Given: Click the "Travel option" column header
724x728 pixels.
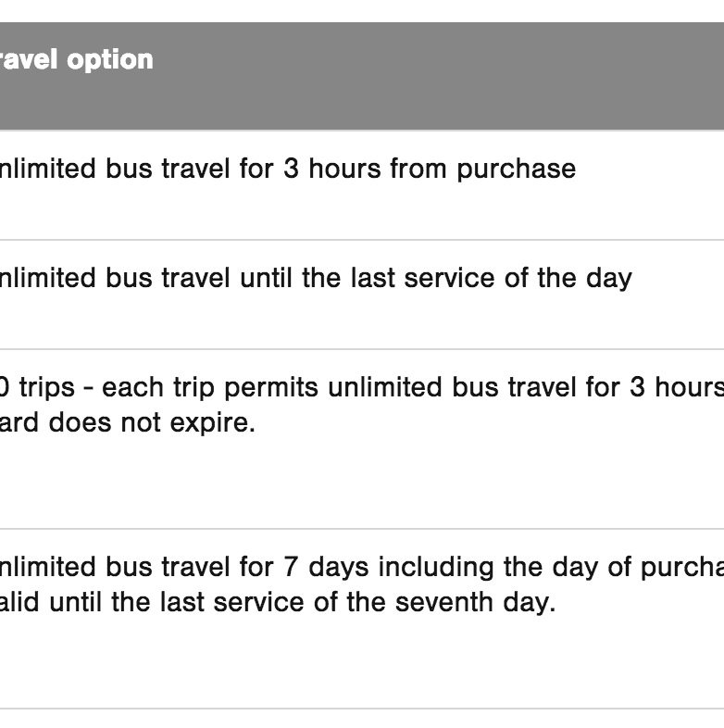Looking at the screenshot, I should point(76,59).
